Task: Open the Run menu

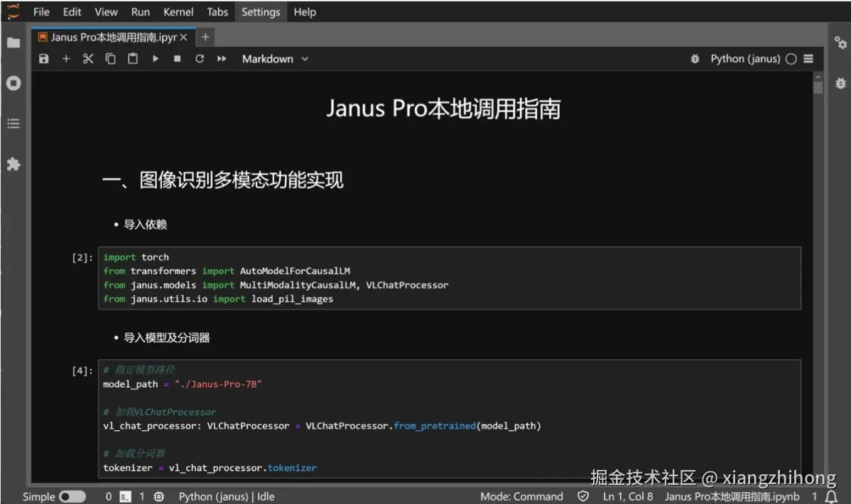Action: [x=140, y=12]
